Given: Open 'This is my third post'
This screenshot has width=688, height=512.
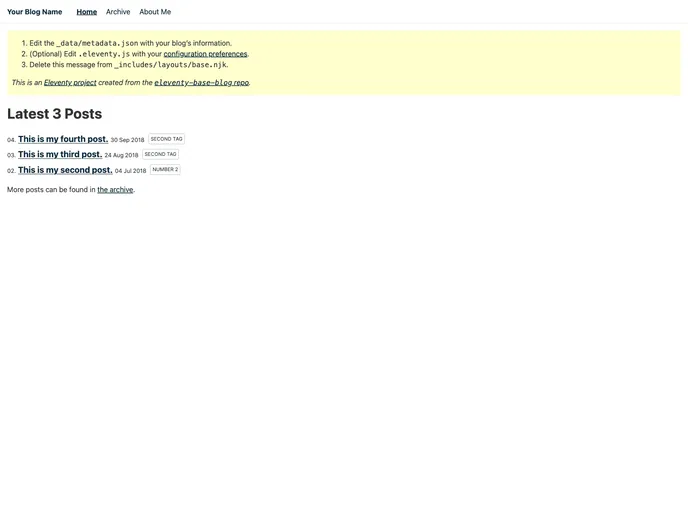Looking at the screenshot, I should 60,155.
